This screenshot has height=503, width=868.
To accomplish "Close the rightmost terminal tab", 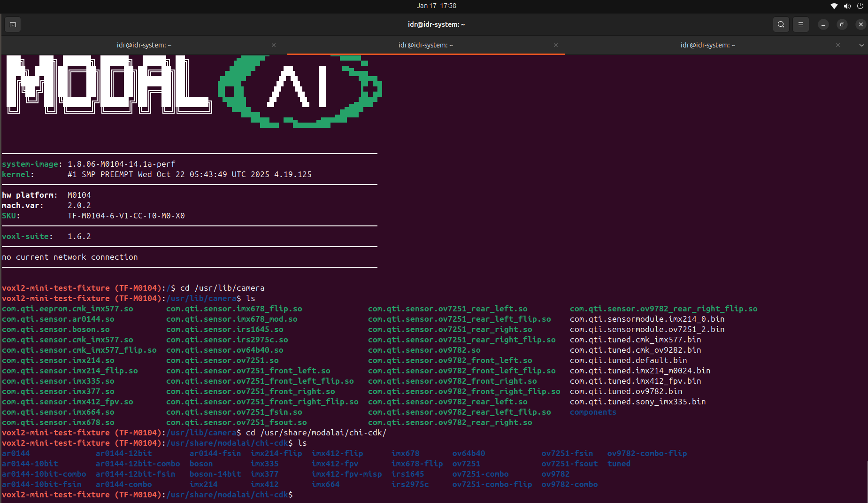I will [837, 45].
